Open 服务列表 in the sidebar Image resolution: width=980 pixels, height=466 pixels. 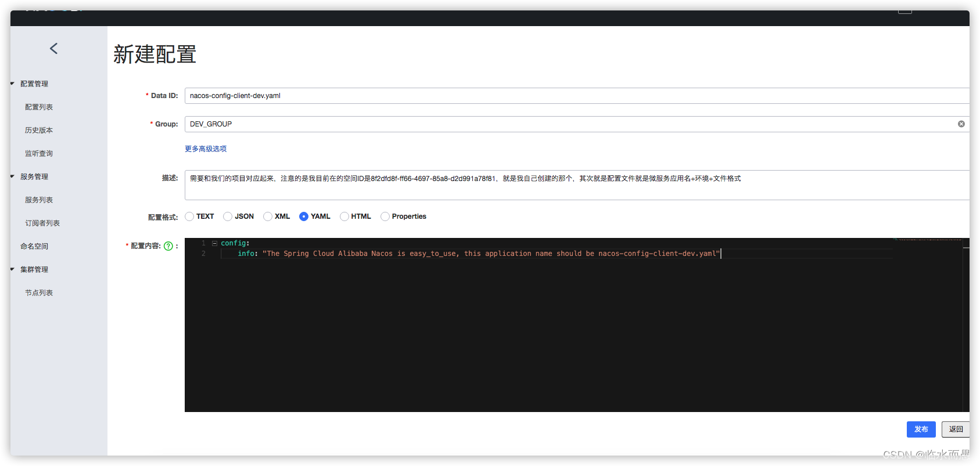[39, 200]
